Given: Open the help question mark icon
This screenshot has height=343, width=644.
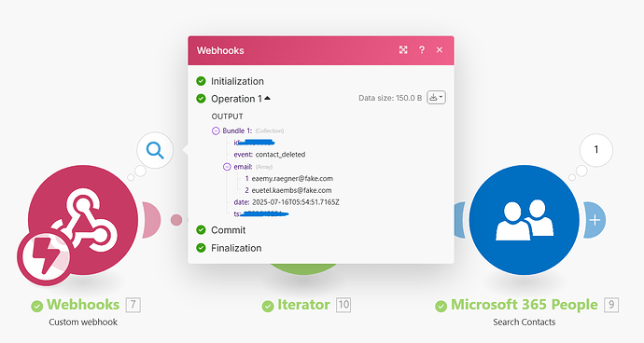Looking at the screenshot, I should [x=421, y=50].
